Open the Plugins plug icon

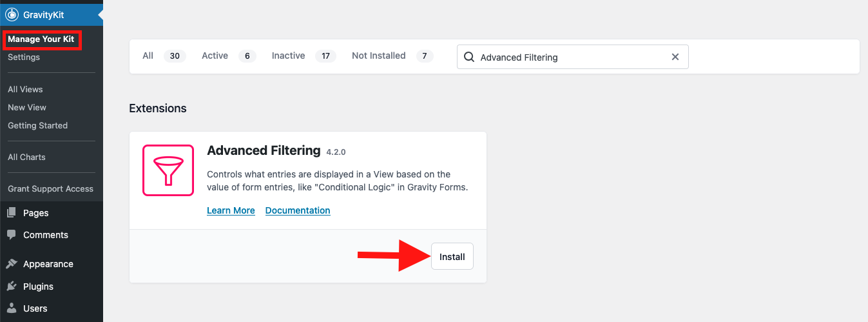(x=12, y=287)
